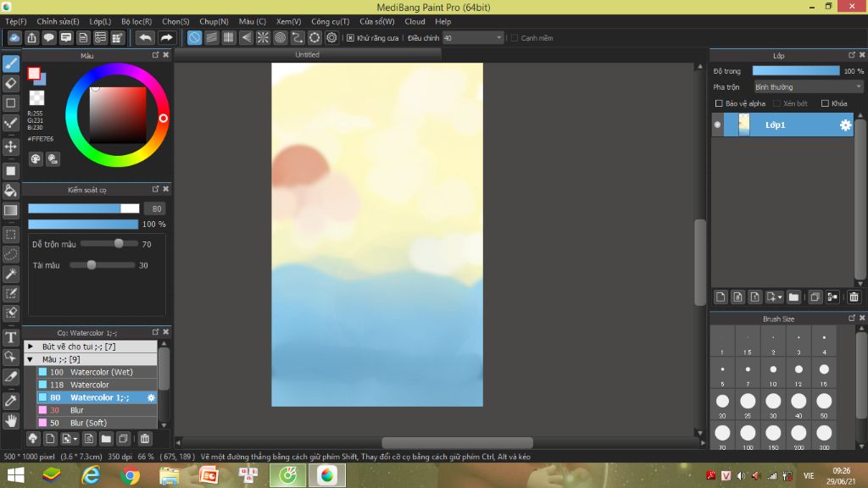
Task: Open the Cloud menu
Action: click(x=415, y=21)
